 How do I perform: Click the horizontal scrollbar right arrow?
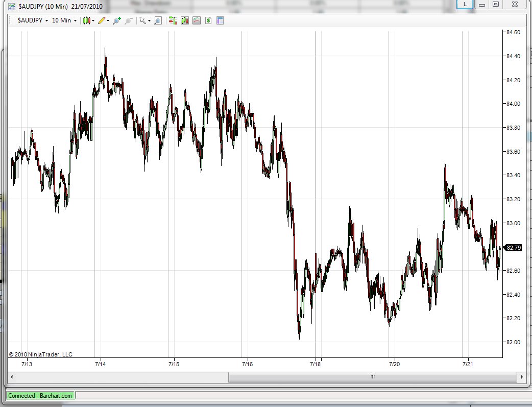(x=522, y=377)
